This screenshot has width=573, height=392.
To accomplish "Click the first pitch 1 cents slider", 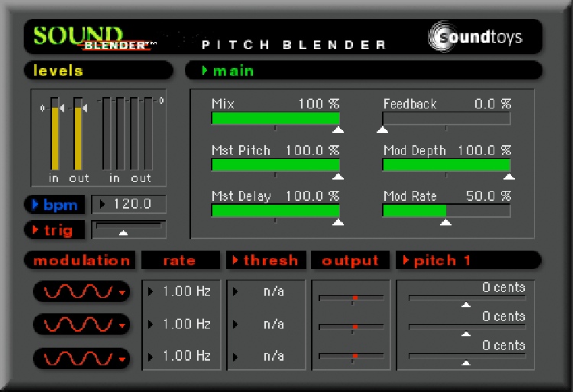I will point(467,300).
